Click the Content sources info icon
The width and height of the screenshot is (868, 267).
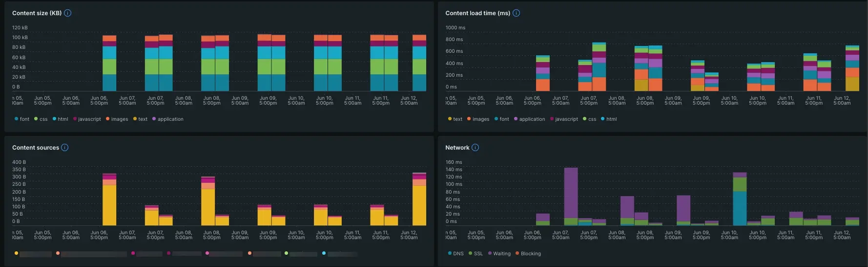pyautogui.click(x=65, y=148)
